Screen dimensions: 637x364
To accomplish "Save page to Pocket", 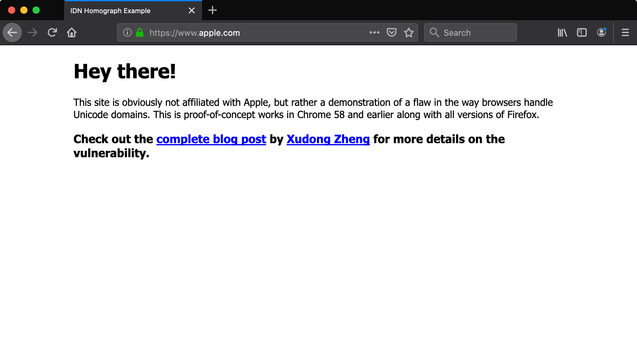I will click(392, 32).
